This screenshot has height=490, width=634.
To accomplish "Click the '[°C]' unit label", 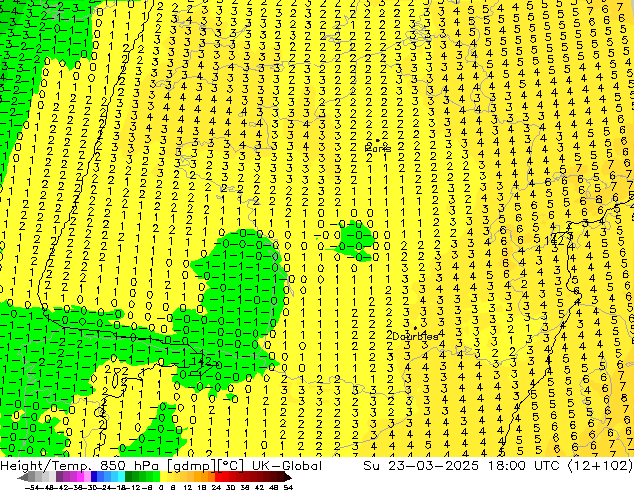I will coord(230,466).
